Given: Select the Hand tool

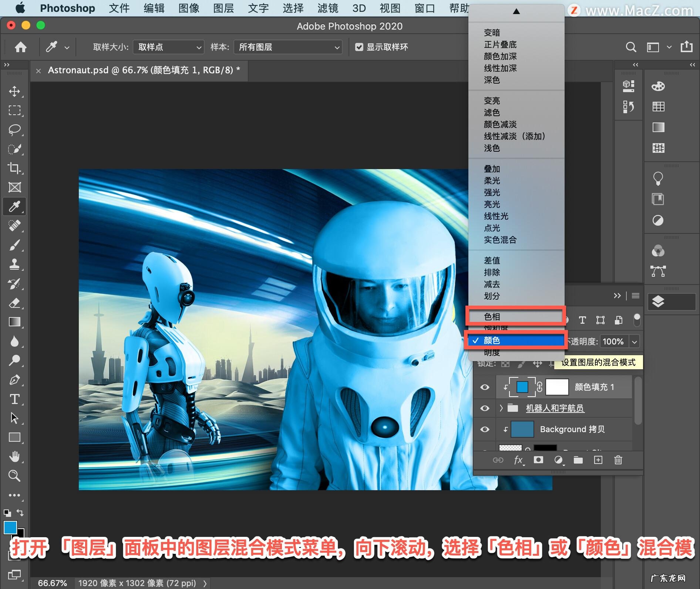Looking at the screenshot, I should pos(14,457).
